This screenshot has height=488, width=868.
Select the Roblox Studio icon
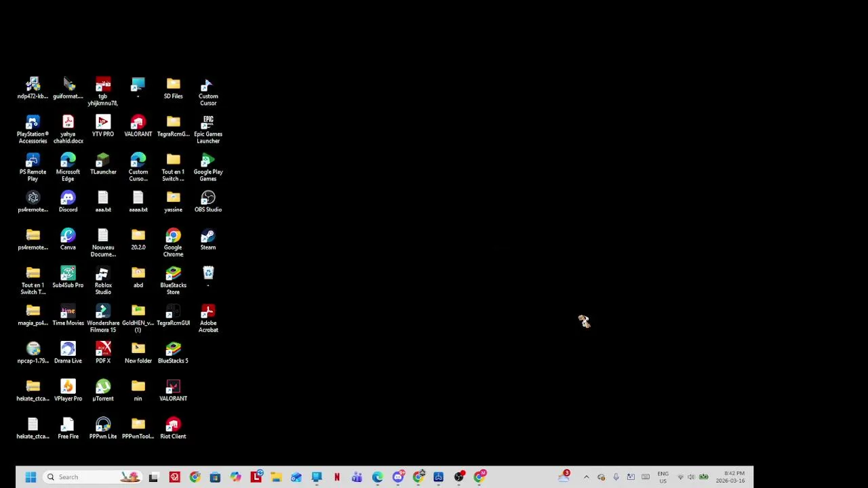(103, 281)
